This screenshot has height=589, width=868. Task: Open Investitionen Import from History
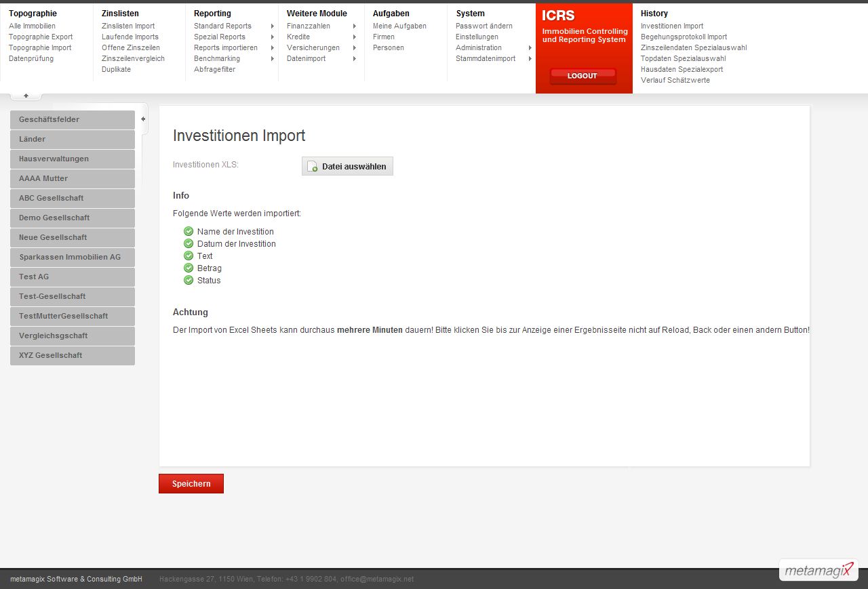point(672,26)
